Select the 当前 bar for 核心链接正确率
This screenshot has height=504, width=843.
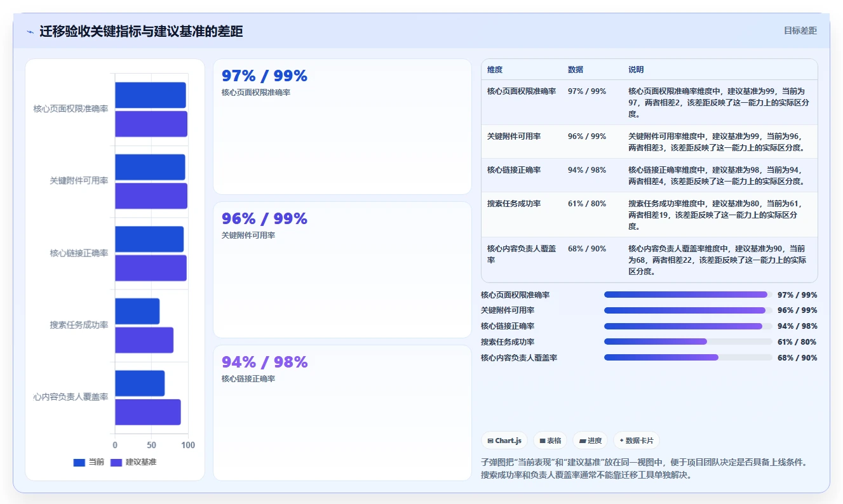click(149, 239)
